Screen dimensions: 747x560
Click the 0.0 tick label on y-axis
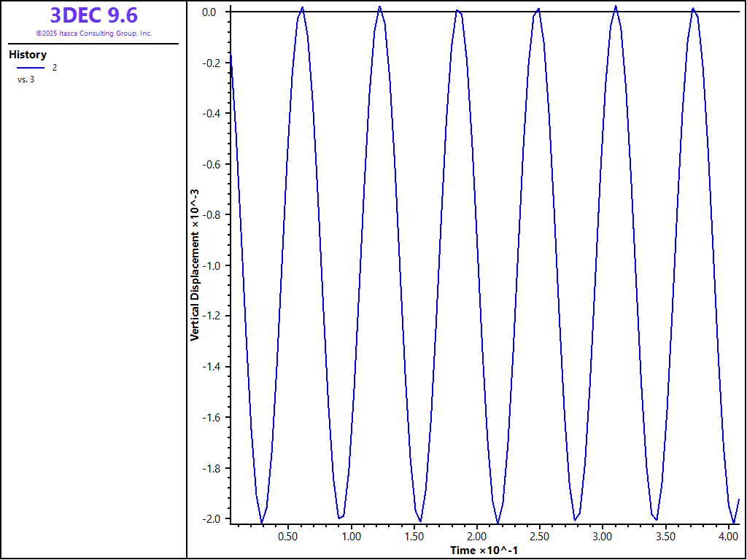pos(209,12)
